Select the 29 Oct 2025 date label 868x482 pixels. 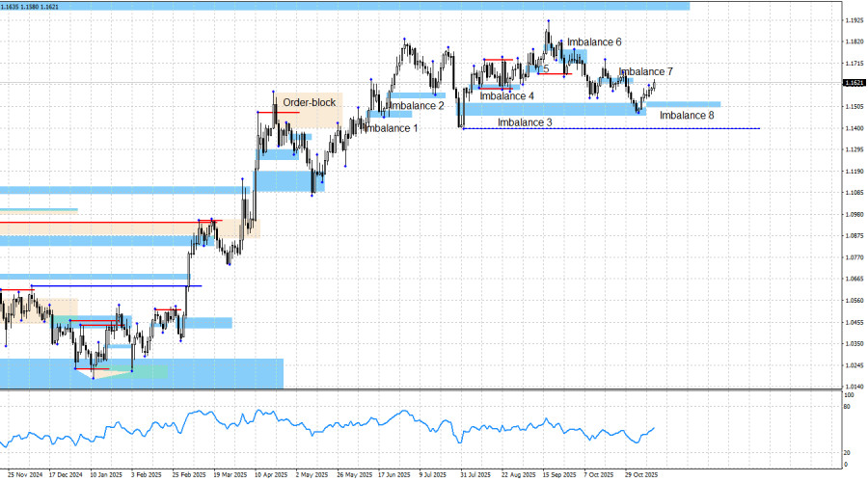(641, 475)
